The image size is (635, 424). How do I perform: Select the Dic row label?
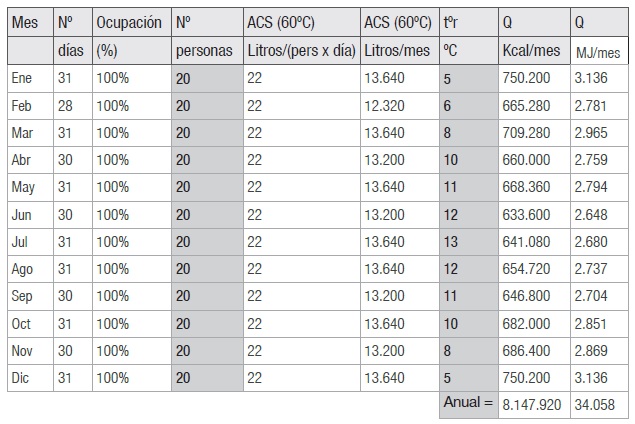20,378
